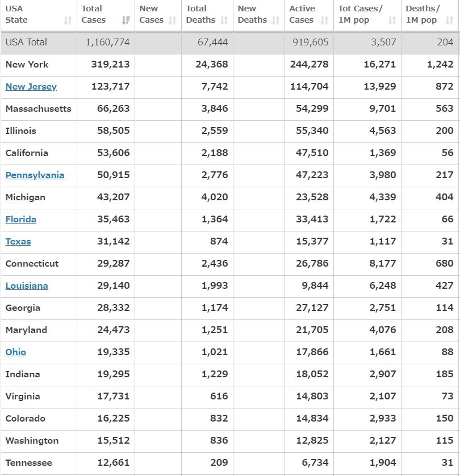Click the sort arrows beside New Deaths

click(x=275, y=20)
